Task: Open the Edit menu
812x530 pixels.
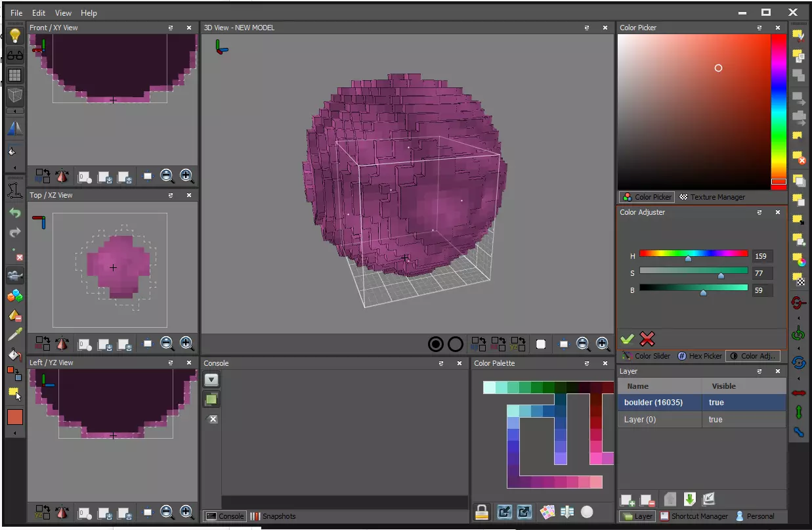Action: click(x=39, y=12)
